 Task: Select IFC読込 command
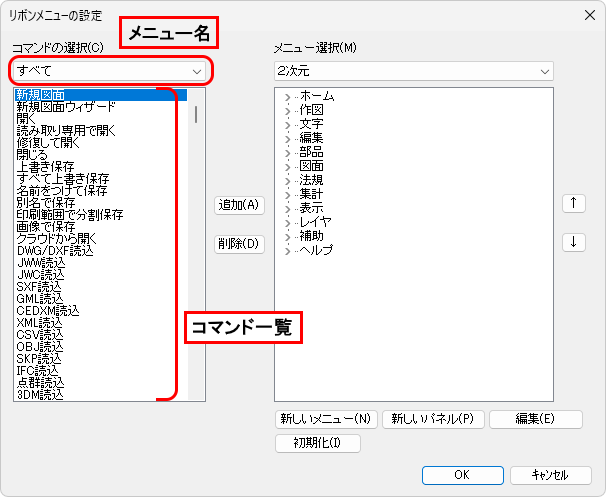tap(100, 371)
